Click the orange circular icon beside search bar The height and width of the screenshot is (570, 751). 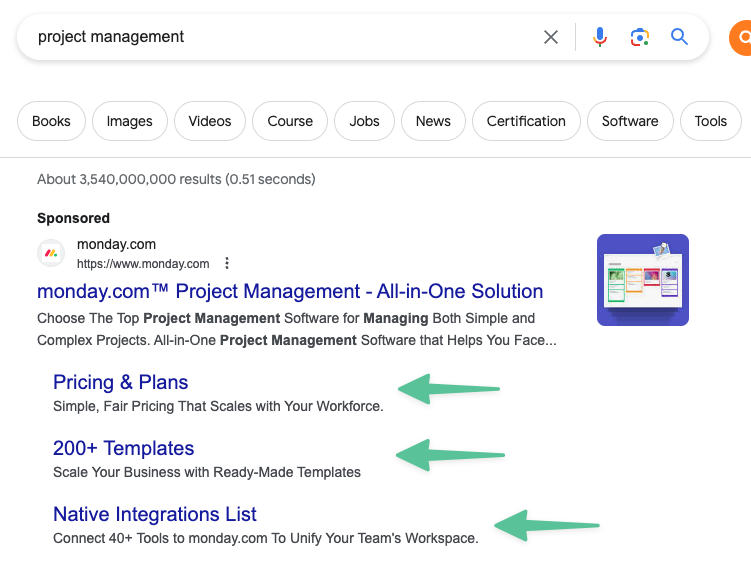740,37
